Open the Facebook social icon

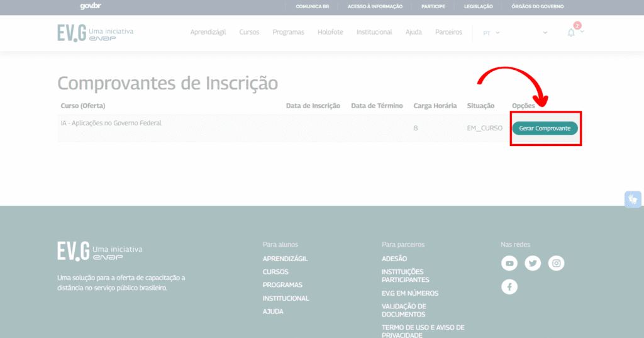509,286
